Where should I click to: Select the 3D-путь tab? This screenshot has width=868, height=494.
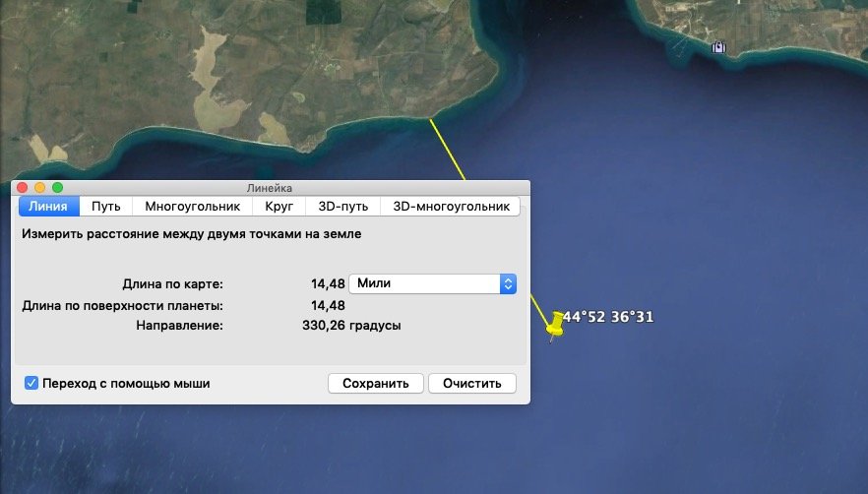[x=342, y=207]
